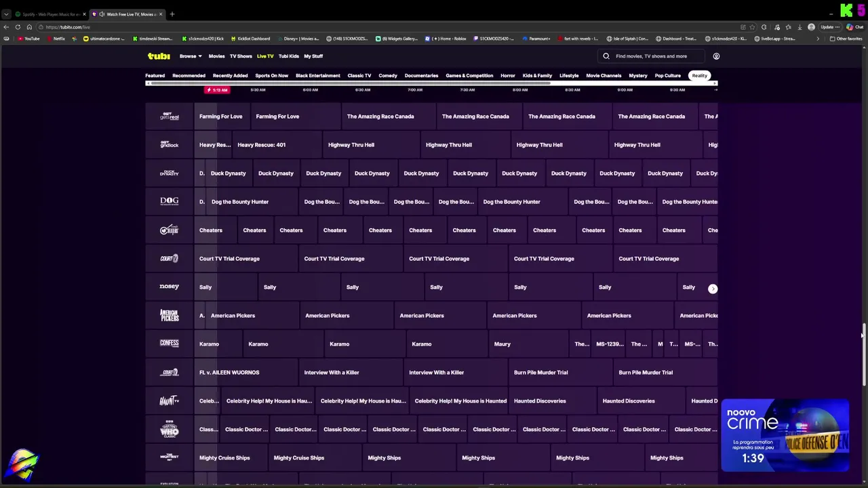Viewport: 868px width, 488px height.
Task: Open the browser downloads icon
Action: point(800,27)
